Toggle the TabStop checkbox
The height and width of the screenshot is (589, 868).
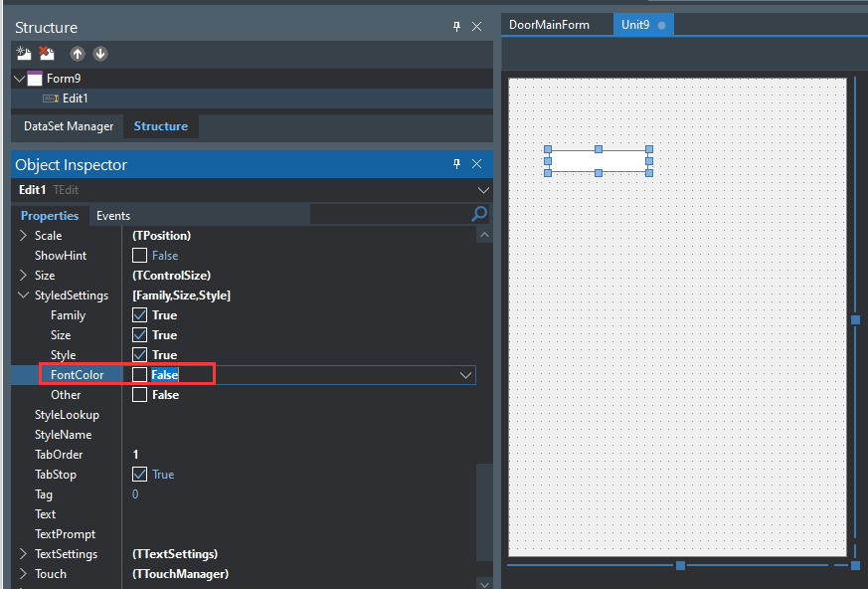[139, 475]
